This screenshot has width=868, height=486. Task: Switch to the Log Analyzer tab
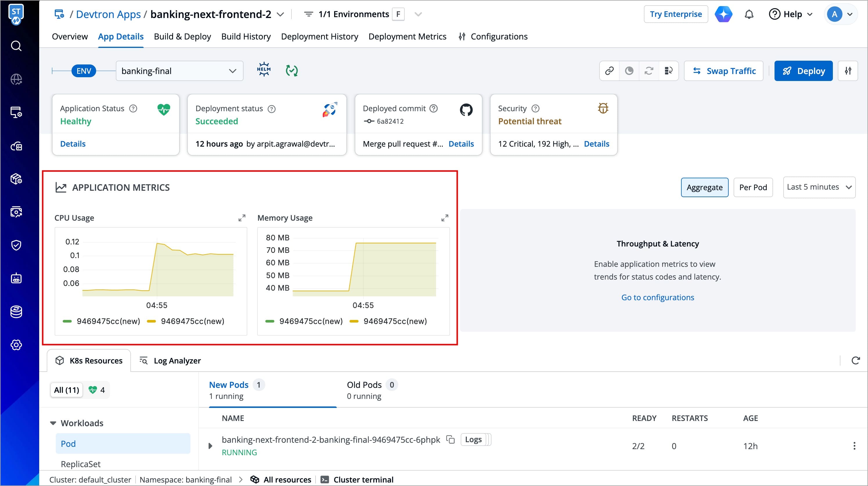tap(170, 361)
